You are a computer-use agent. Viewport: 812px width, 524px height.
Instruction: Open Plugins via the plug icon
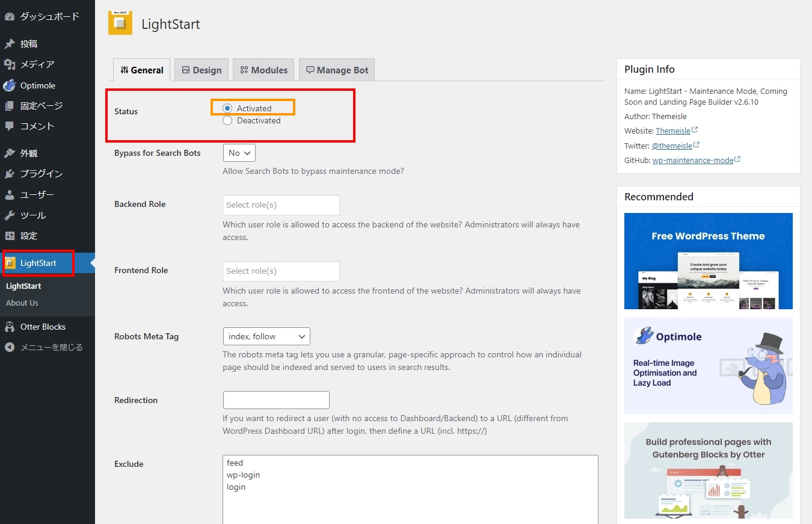[10, 174]
